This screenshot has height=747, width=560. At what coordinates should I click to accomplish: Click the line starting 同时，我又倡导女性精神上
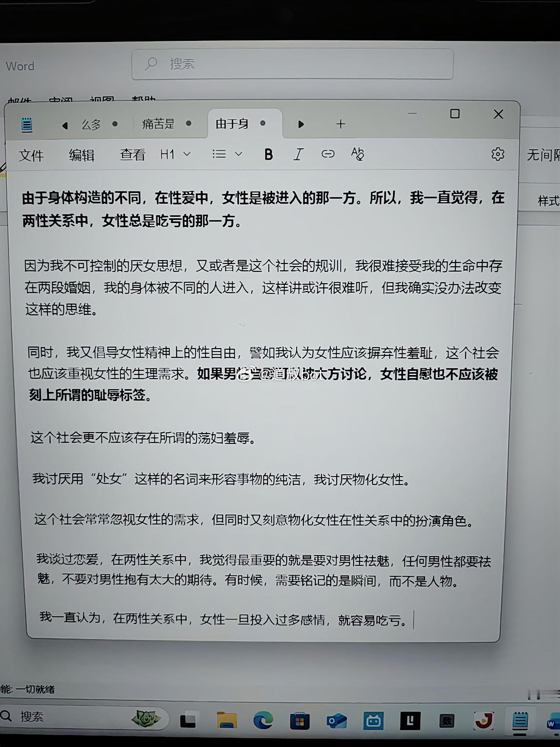(263, 353)
